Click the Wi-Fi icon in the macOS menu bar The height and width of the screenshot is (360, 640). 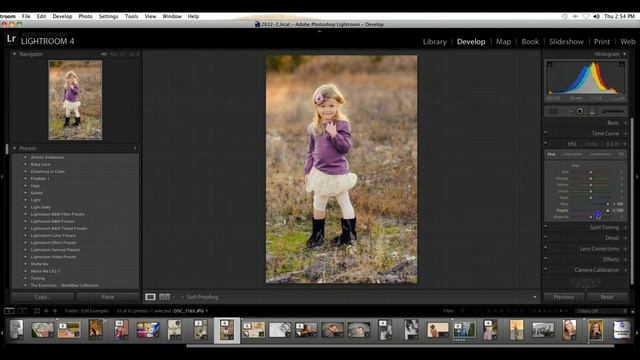[586, 16]
